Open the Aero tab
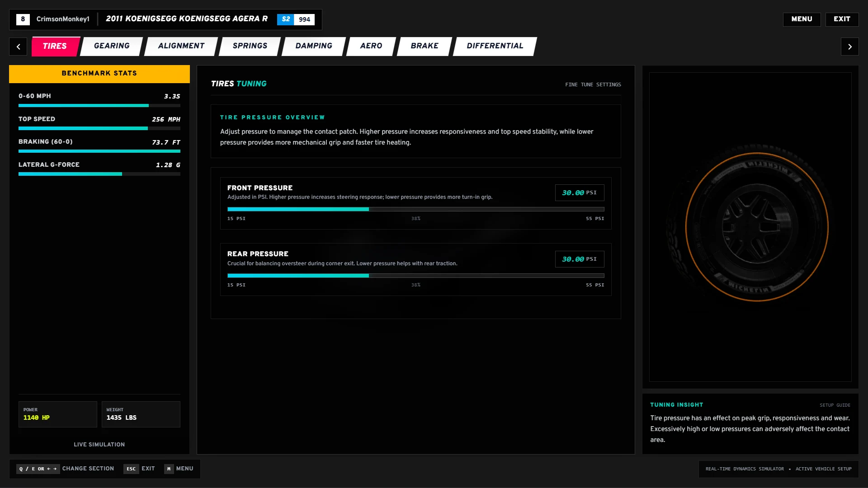Screen dimensions: 868x488 point(371,46)
